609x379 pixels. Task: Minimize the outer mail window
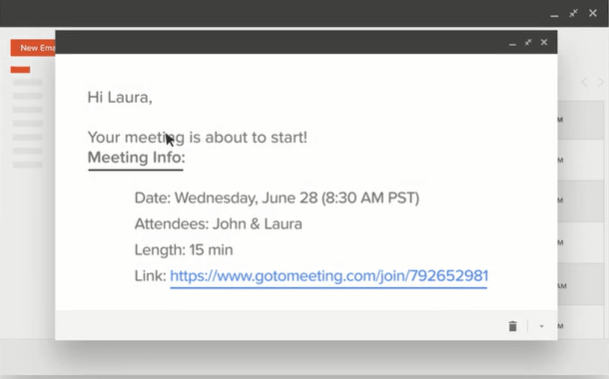[x=554, y=15]
